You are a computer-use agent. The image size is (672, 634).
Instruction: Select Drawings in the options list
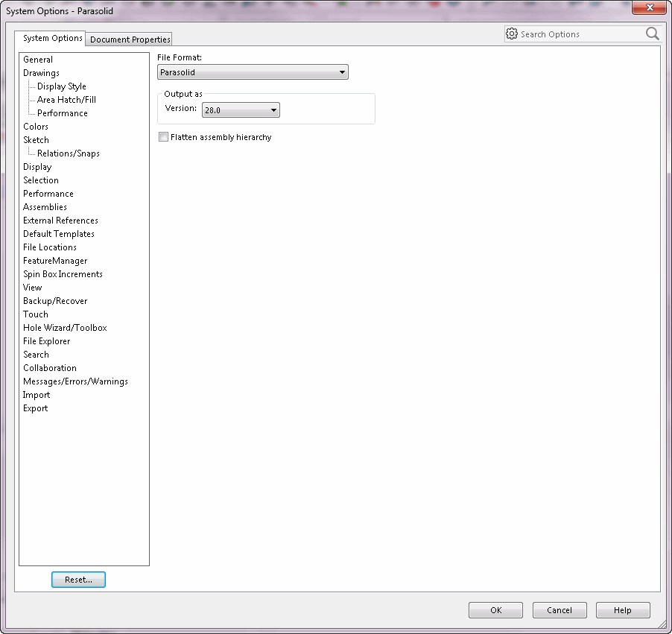(41, 73)
